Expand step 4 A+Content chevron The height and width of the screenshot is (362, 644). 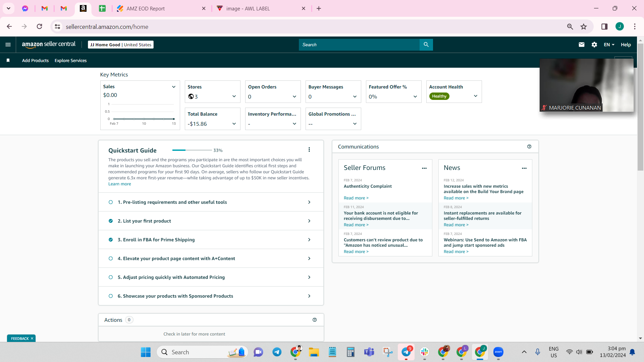[x=309, y=258]
